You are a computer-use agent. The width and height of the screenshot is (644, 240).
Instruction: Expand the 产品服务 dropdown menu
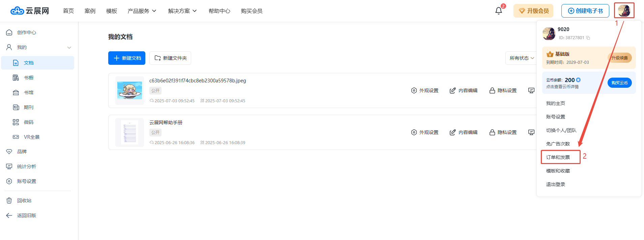[142, 11]
